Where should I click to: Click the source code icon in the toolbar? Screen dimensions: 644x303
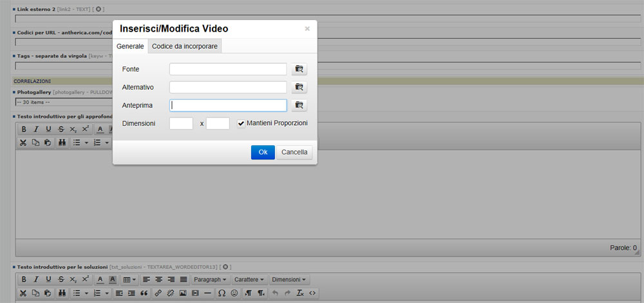[312, 293]
